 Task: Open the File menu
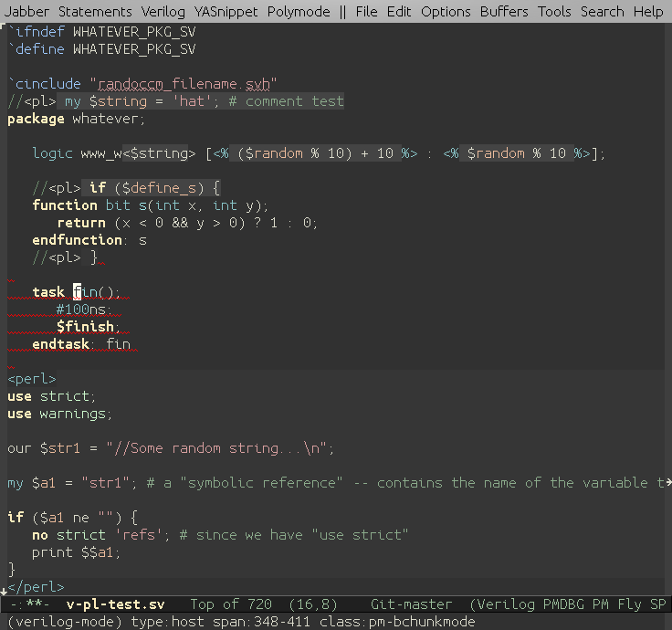click(x=366, y=12)
